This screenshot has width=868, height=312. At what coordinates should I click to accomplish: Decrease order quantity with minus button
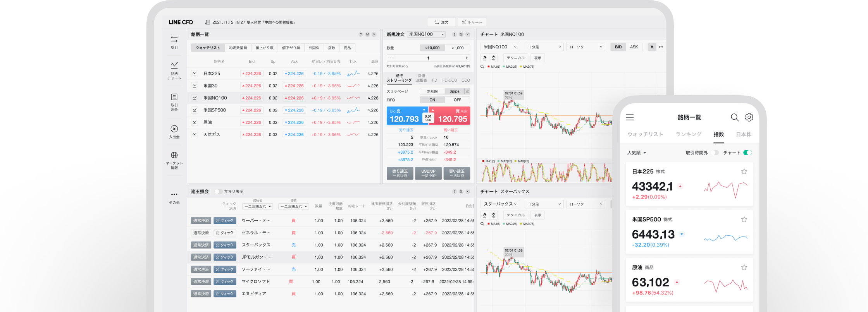point(390,58)
